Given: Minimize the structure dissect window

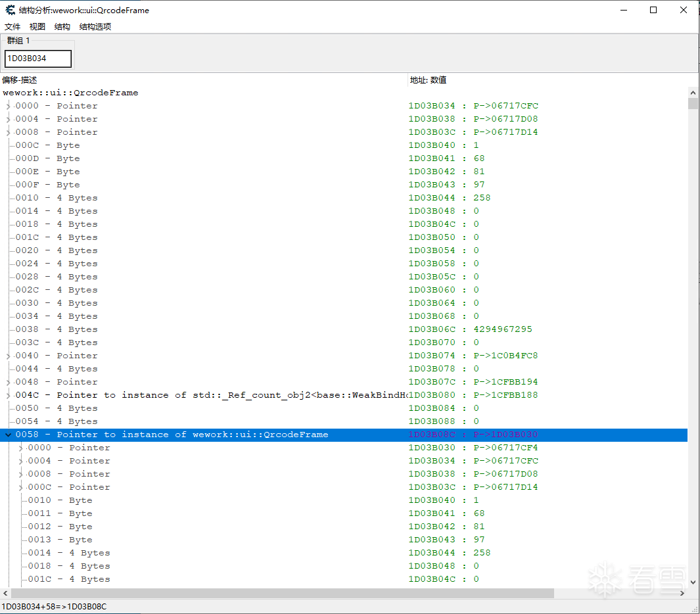Looking at the screenshot, I should tap(624, 10).
